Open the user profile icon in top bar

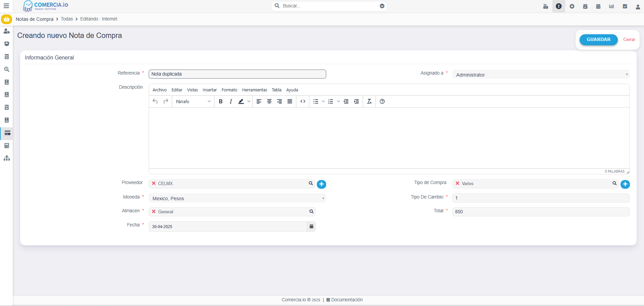638,6
